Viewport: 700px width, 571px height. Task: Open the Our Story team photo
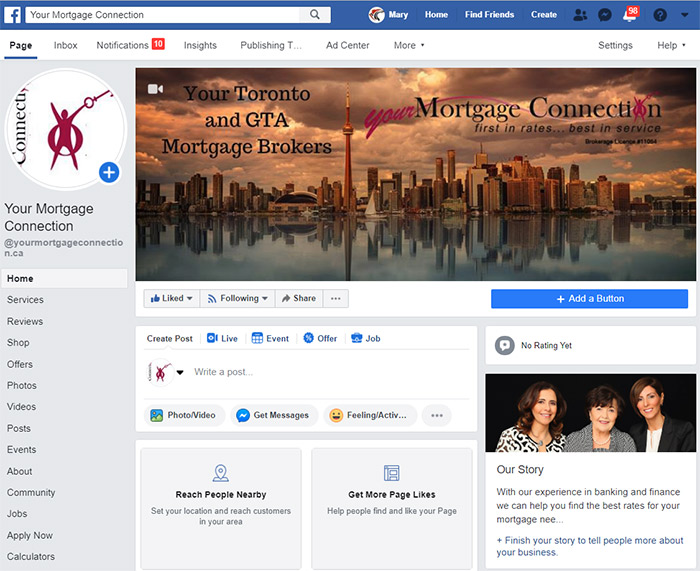tap(591, 413)
